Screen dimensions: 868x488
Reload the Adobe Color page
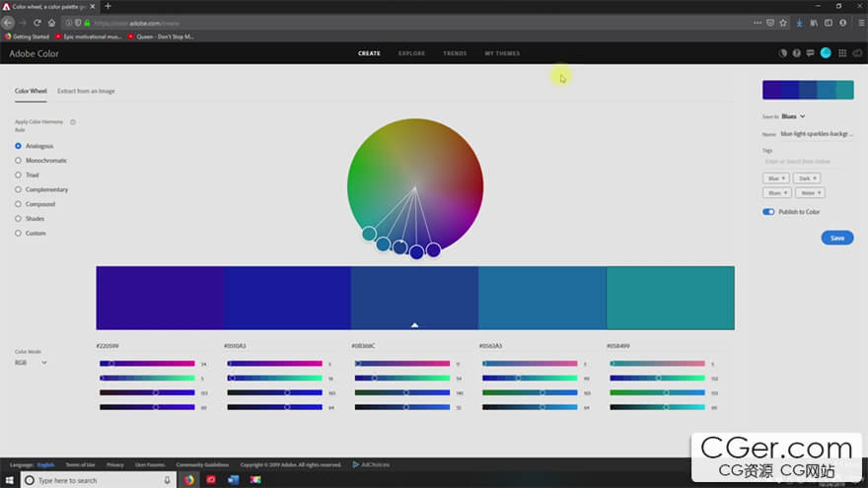click(x=37, y=23)
